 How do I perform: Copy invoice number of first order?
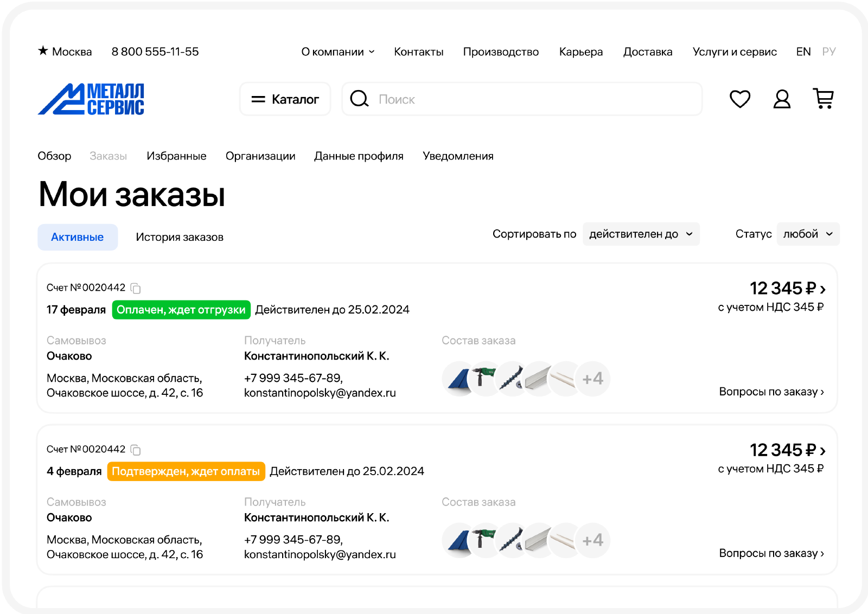click(x=136, y=288)
